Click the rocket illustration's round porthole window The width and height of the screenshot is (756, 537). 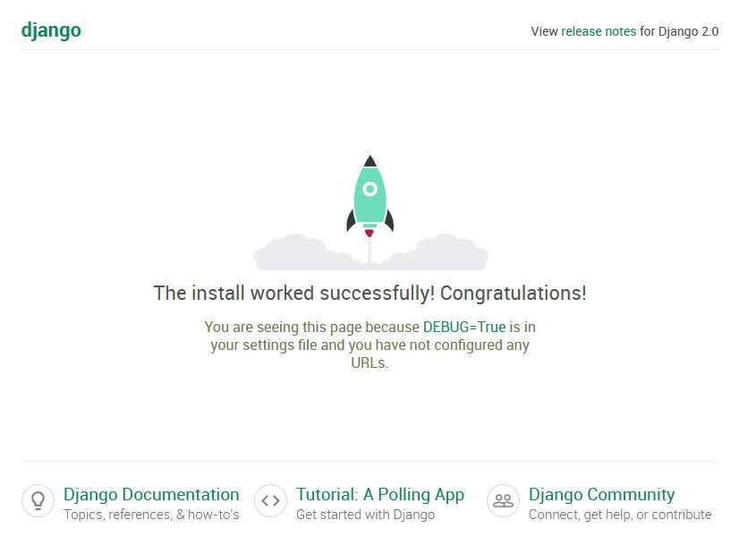pos(370,189)
